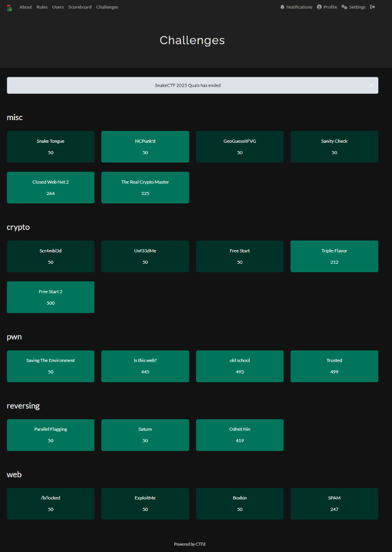392x552 pixels.
Task: Select the Is this web? challenge
Action: (145, 366)
